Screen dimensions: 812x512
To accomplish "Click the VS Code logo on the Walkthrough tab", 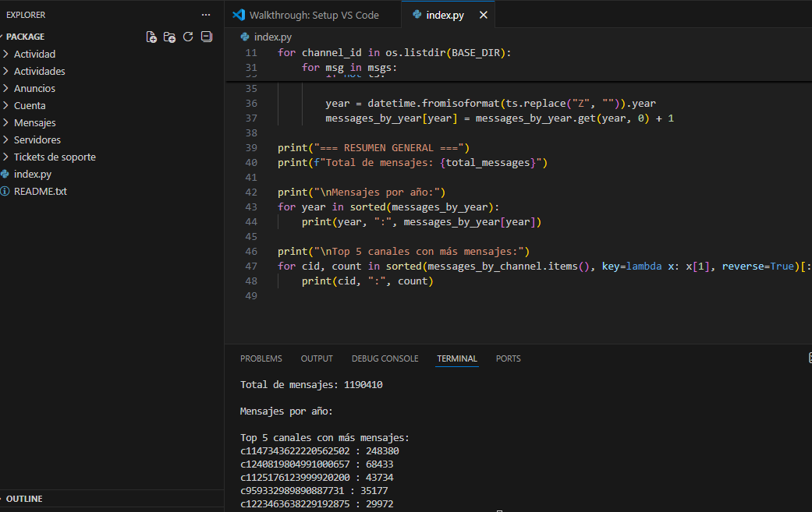I will 238,14.
